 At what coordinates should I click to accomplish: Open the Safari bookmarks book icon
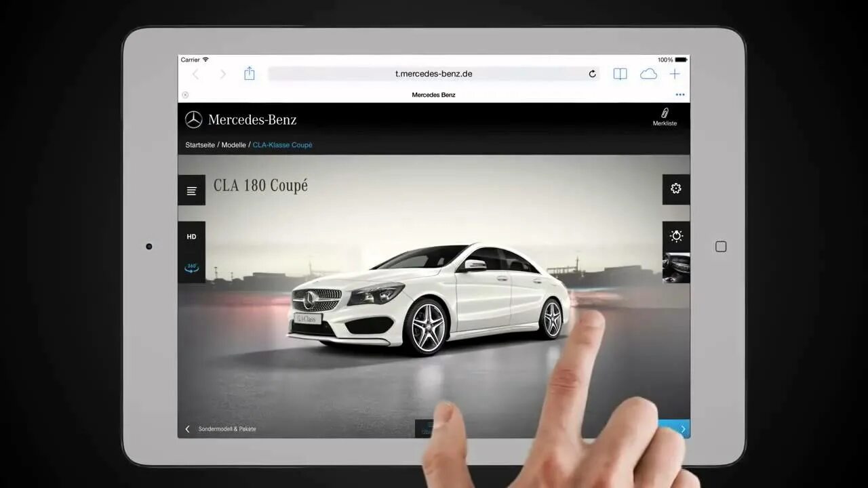[620, 74]
